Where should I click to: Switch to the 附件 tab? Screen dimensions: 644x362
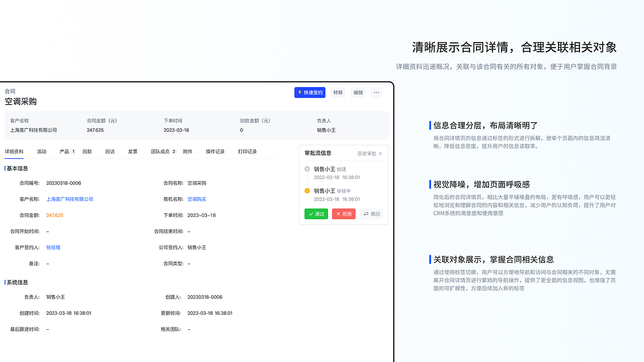[188, 151]
